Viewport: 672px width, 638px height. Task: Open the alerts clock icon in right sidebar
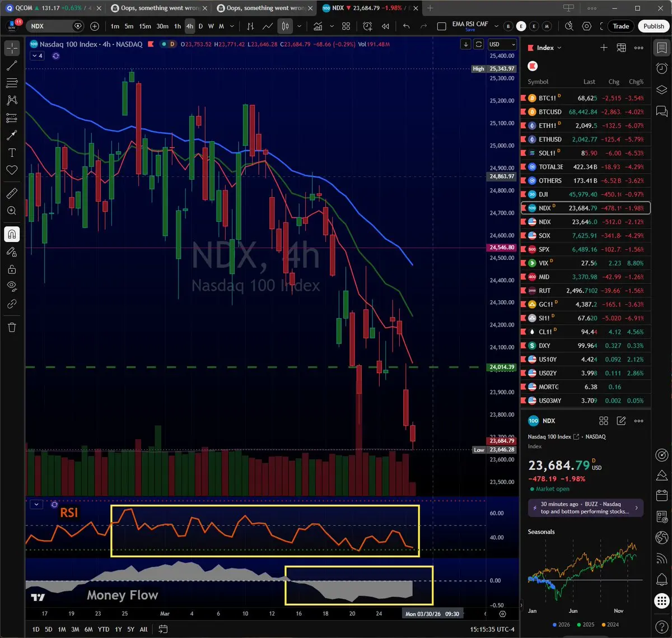pos(661,68)
